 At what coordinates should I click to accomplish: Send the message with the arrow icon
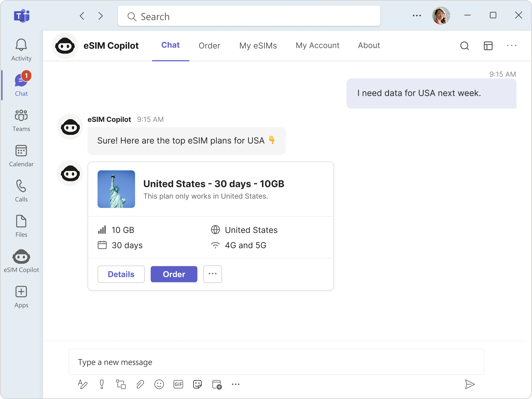point(469,384)
